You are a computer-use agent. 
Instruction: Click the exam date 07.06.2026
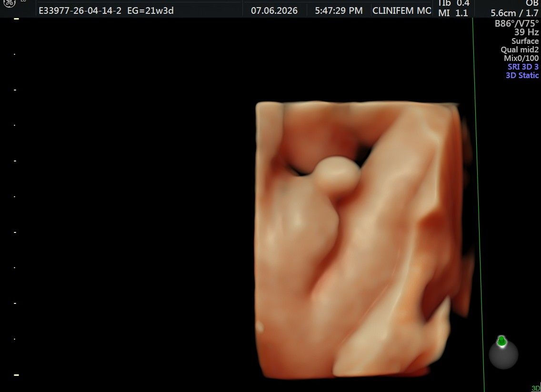click(x=274, y=10)
